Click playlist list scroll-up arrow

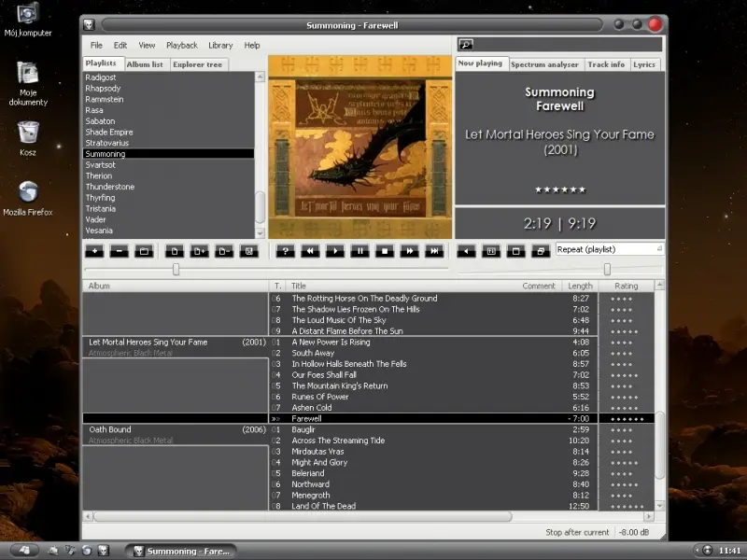tap(261, 77)
